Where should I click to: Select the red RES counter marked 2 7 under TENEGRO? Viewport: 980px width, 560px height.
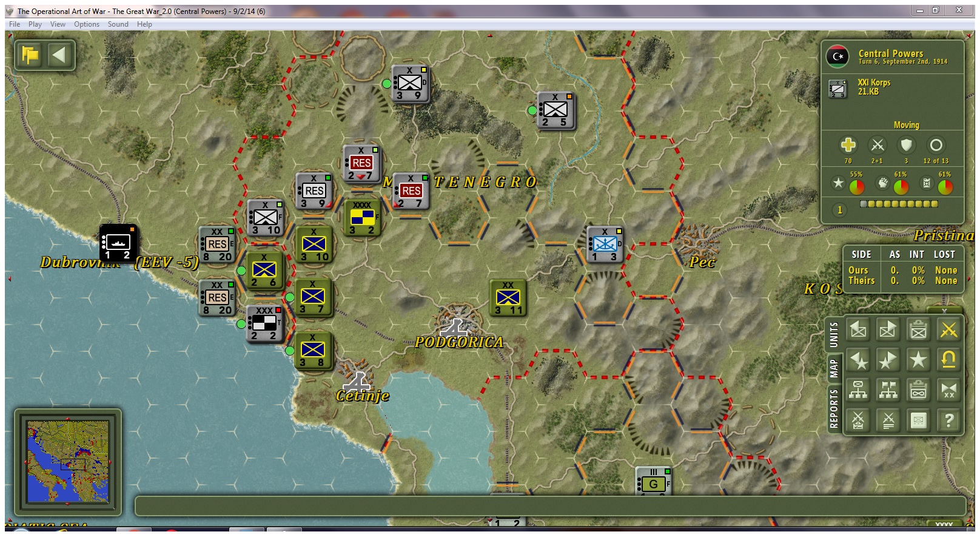411,191
